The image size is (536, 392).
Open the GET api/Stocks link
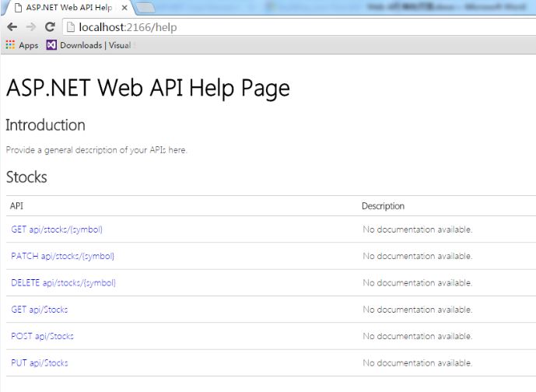40,310
